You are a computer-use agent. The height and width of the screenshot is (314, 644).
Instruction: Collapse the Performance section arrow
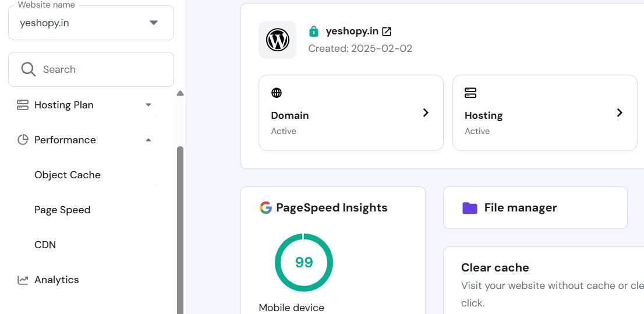point(148,140)
